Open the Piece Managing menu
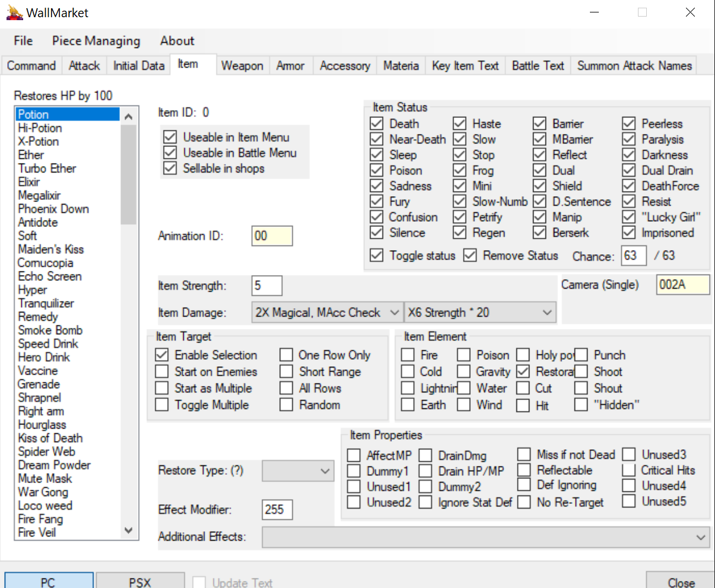This screenshot has height=588, width=715. click(x=96, y=41)
